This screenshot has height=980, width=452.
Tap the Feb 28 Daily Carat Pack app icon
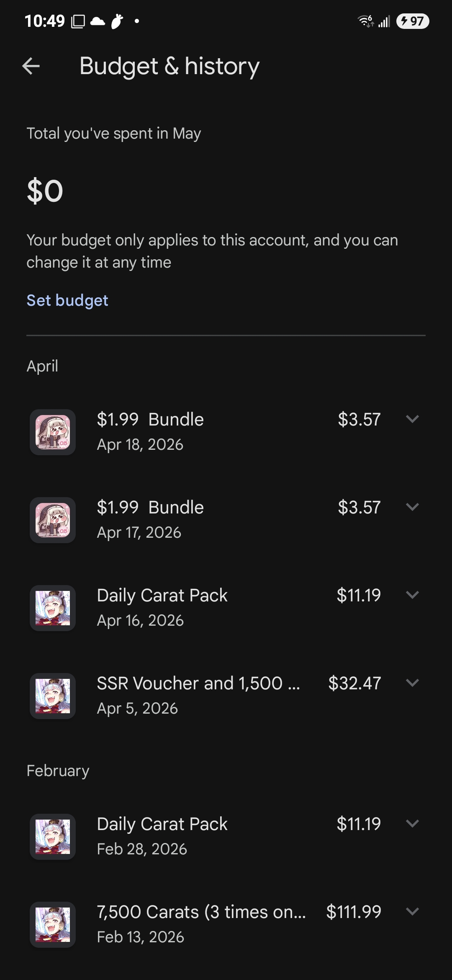53,836
